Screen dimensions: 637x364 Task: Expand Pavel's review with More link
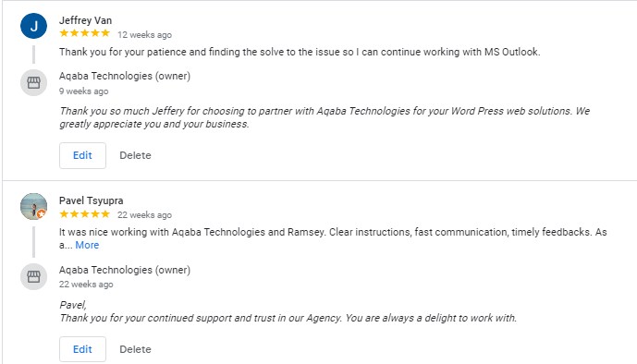(87, 245)
